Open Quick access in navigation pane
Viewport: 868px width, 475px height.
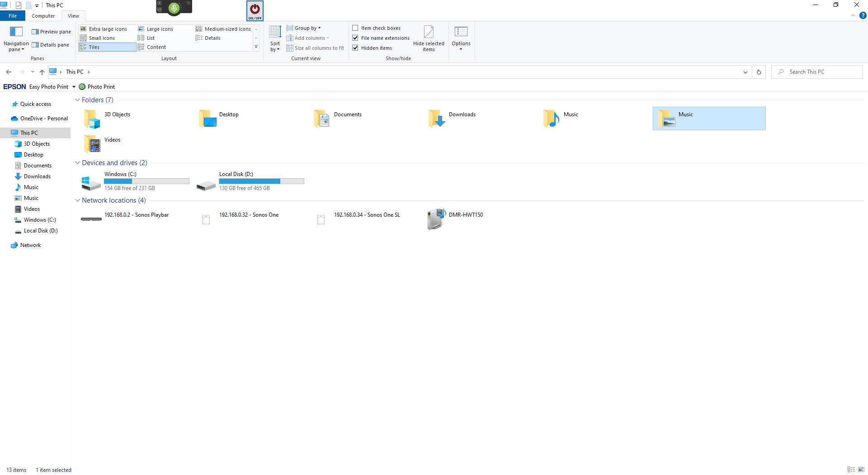[x=36, y=104]
